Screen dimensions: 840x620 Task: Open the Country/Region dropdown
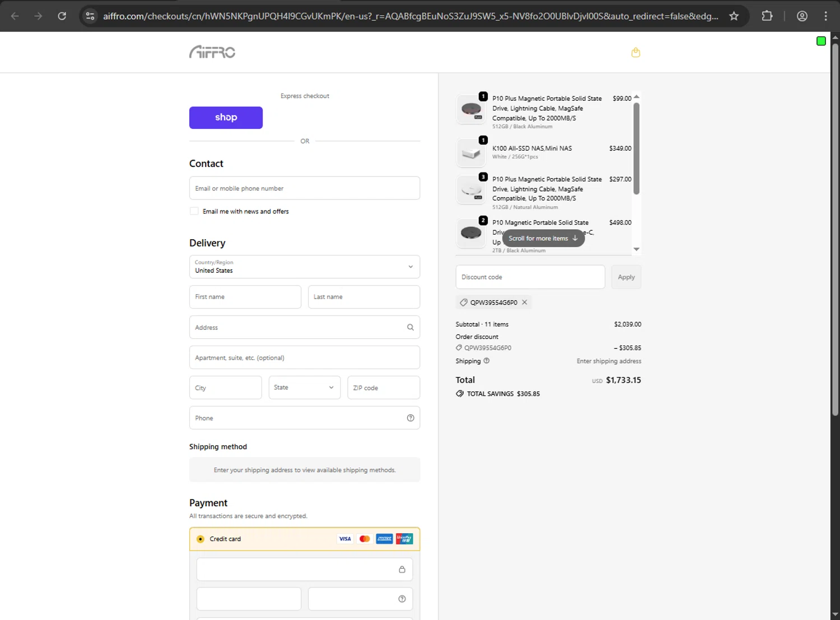305,267
